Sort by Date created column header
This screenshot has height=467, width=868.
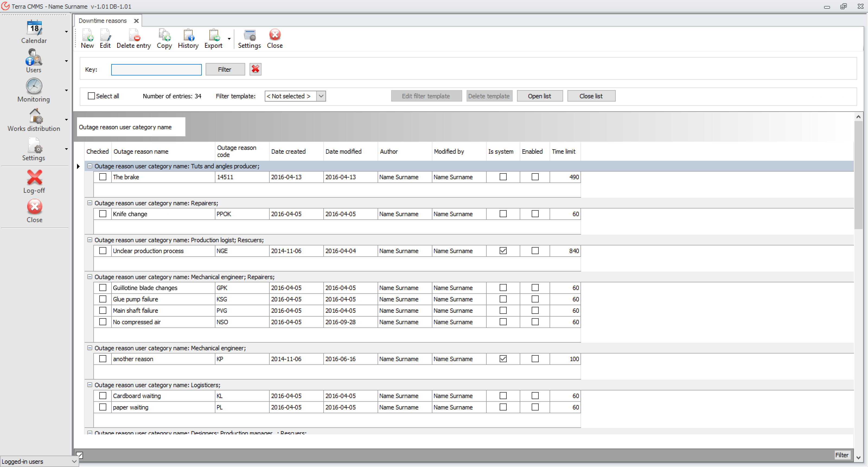pos(296,152)
